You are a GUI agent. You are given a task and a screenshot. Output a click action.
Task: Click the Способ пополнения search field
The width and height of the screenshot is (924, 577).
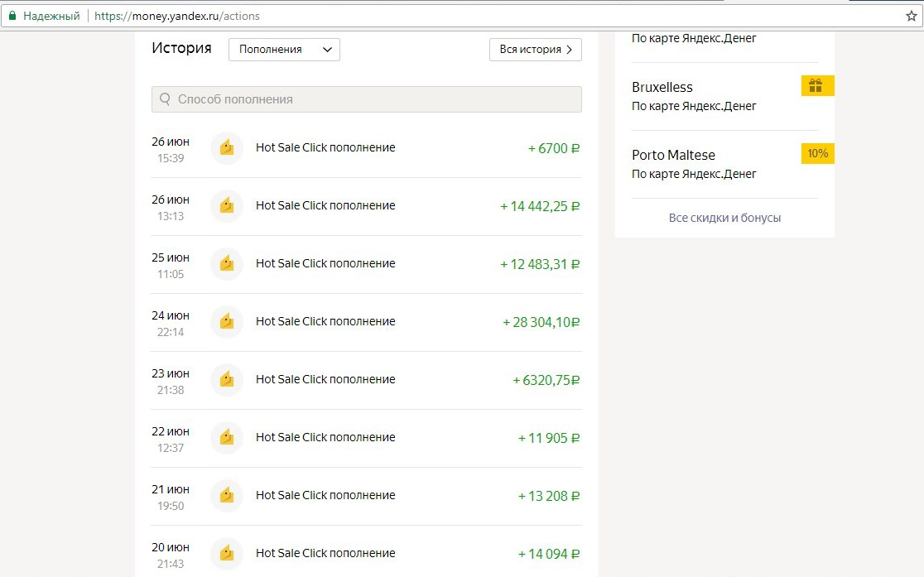373,99
